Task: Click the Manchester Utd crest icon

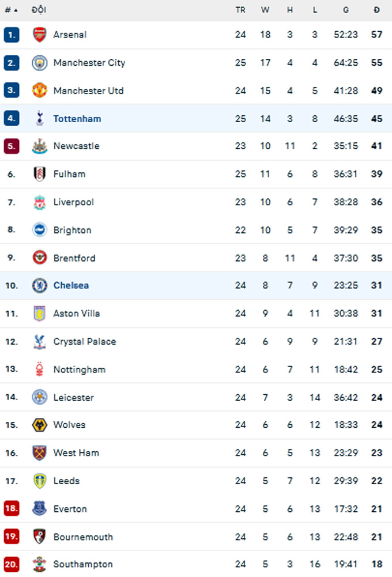Action: point(39,90)
